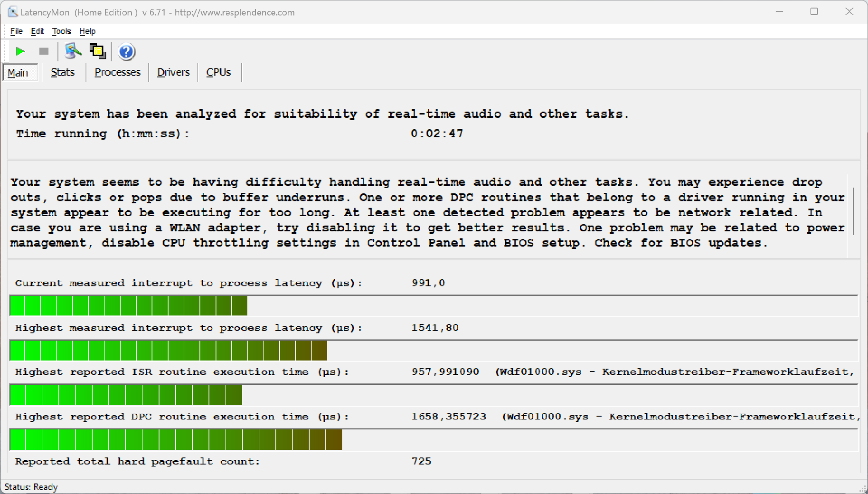Click the yellow overlapping windows toolbar icon

pyautogui.click(x=98, y=52)
